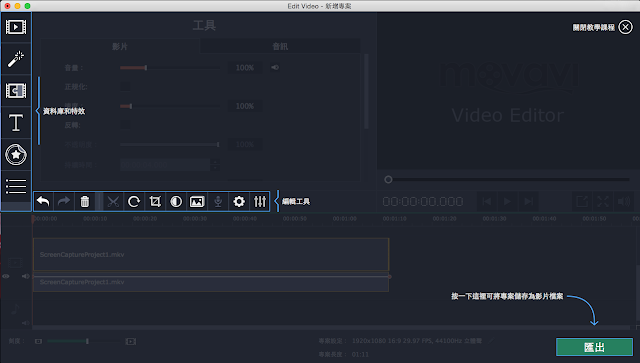This screenshot has width=640, height=363.
Task: Click the duration time input field
Action: pyautogui.click(x=165, y=165)
